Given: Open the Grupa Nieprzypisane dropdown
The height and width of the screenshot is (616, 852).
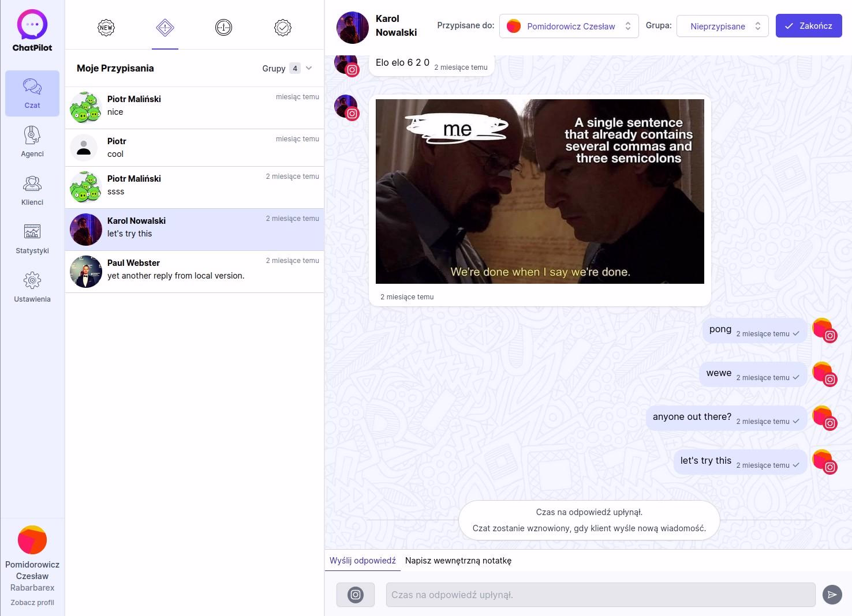Looking at the screenshot, I should point(722,26).
